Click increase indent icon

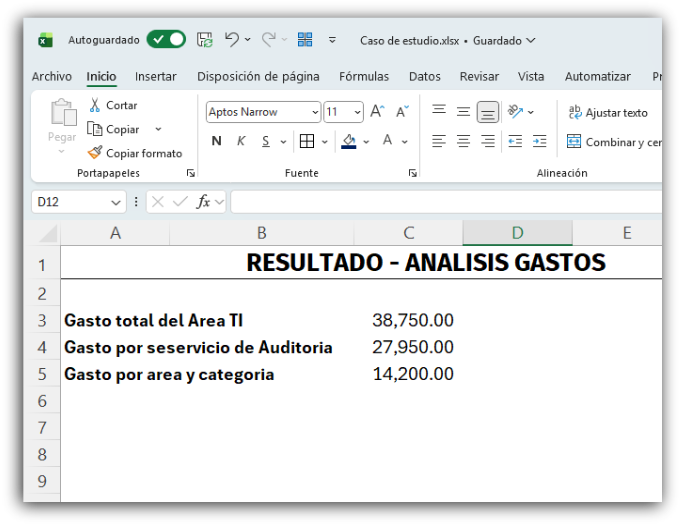(540, 141)
